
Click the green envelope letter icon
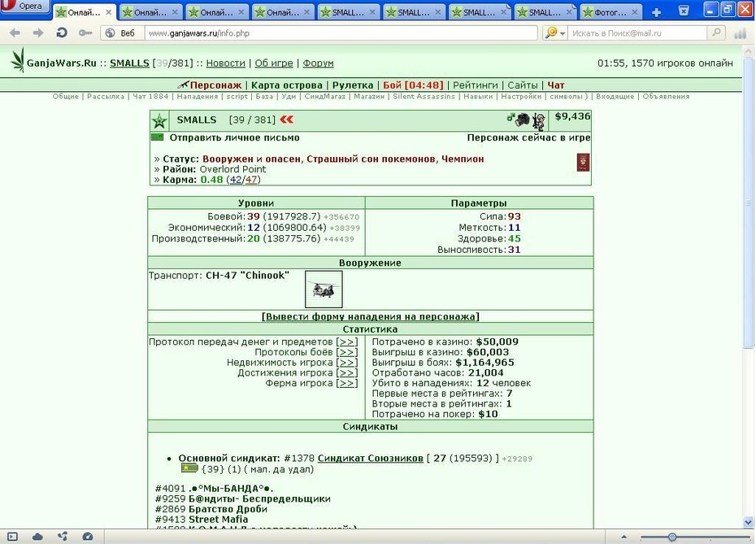pyautogui.click(x=157, y=137)
